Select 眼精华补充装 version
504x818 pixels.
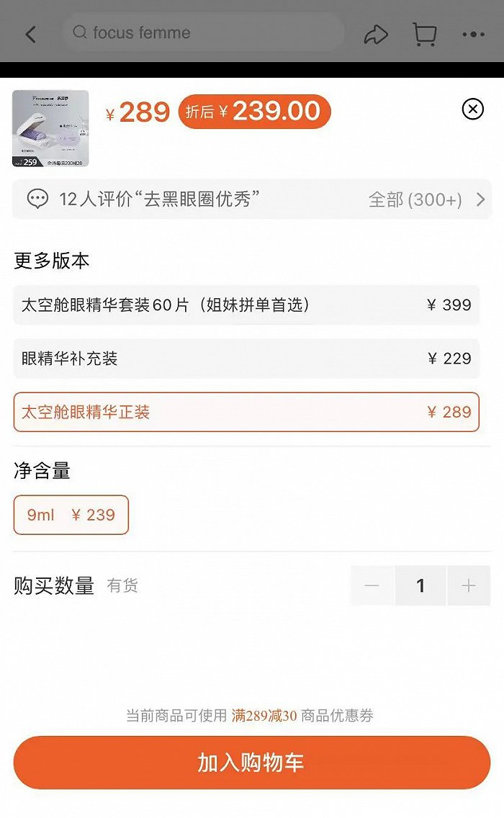[246, 359]
